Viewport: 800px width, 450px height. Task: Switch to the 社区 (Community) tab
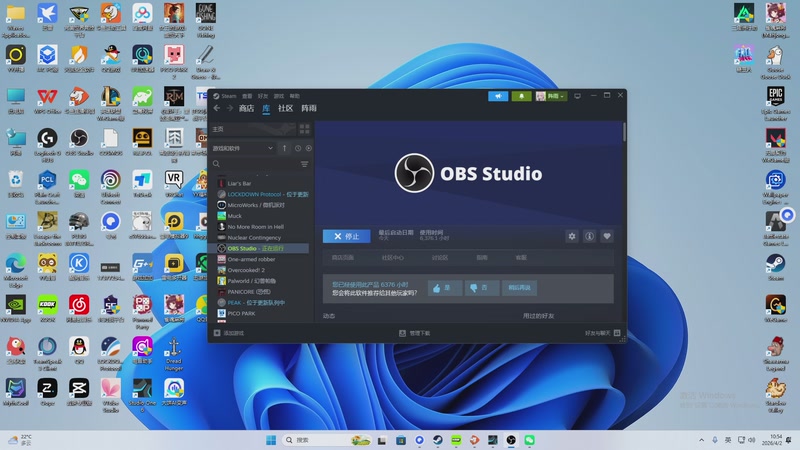coord(286,108)
